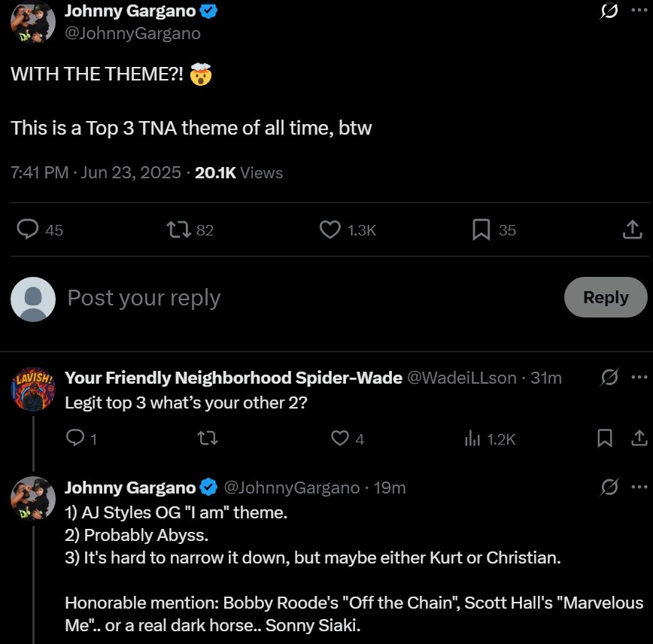View analytics on Spider-Wade's comment
Screen dimensions: 653x644
point(472,438)
